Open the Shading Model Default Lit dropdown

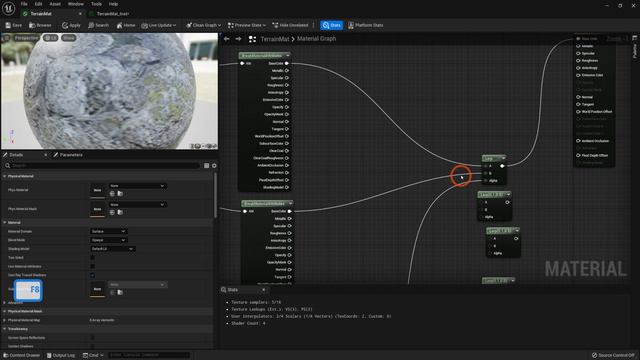pyautogui.click(x=112, y=249)
